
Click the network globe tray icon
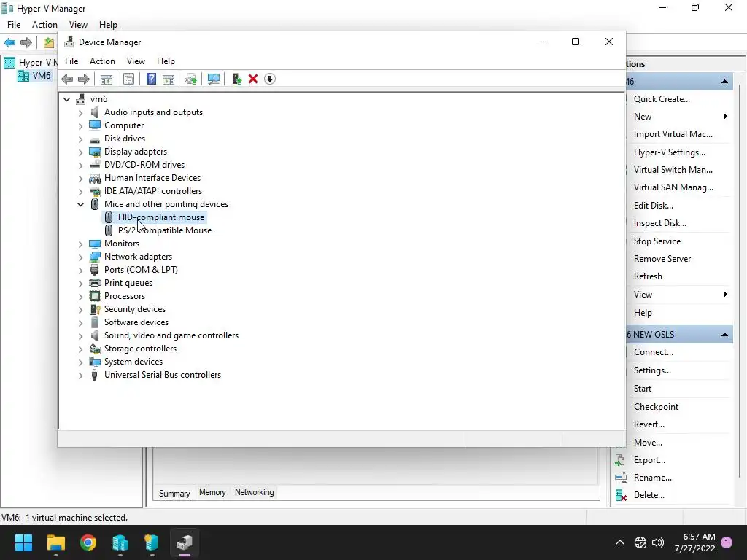point(640,542)
